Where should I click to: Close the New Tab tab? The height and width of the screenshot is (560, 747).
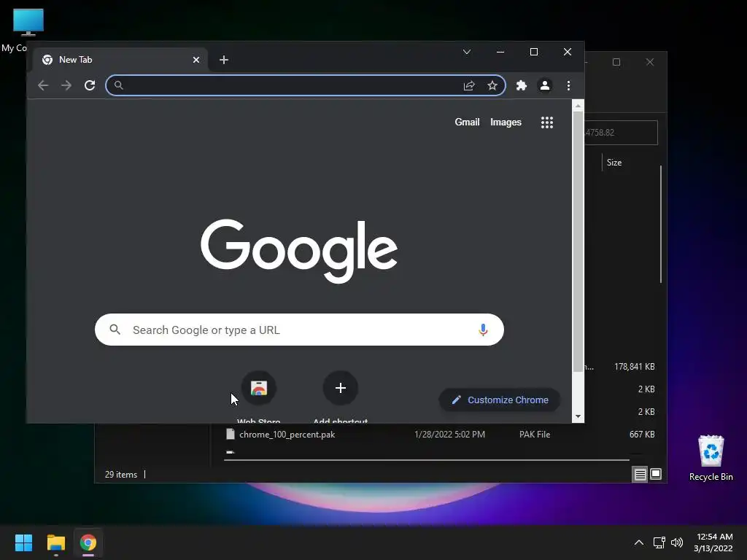[x=196, y=60]
